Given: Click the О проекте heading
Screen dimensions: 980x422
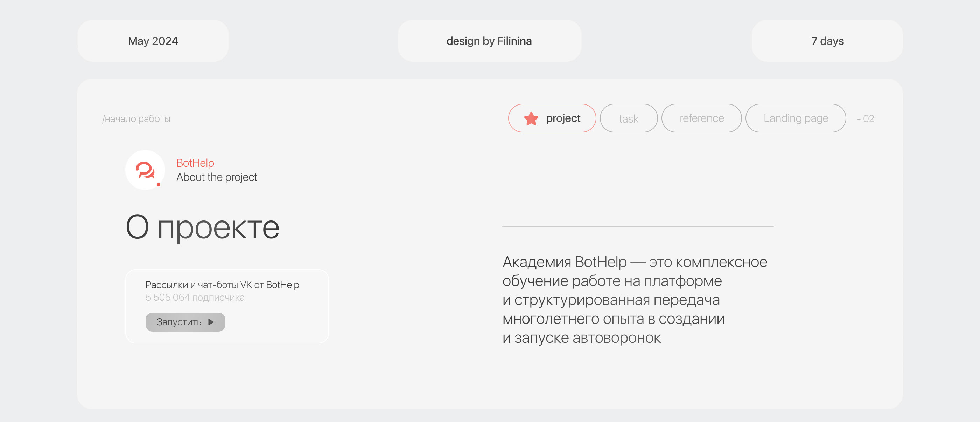Looking at the screenshot, I should tap(202, 227).
